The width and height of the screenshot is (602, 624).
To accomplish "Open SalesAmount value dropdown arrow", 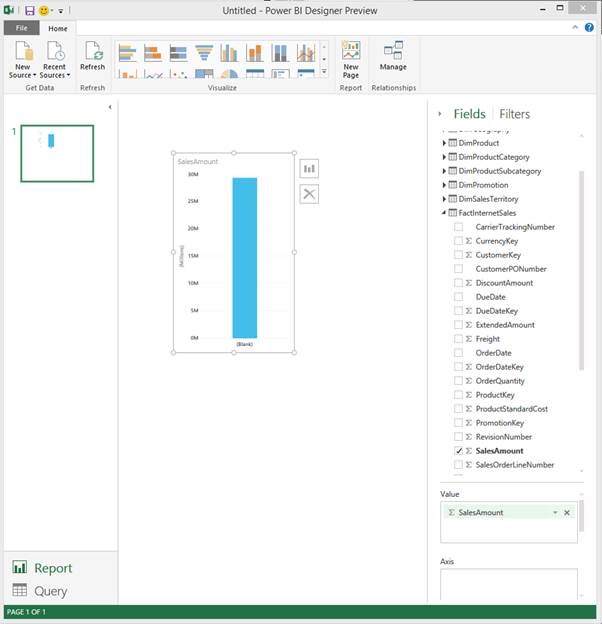I will point(555,513).
